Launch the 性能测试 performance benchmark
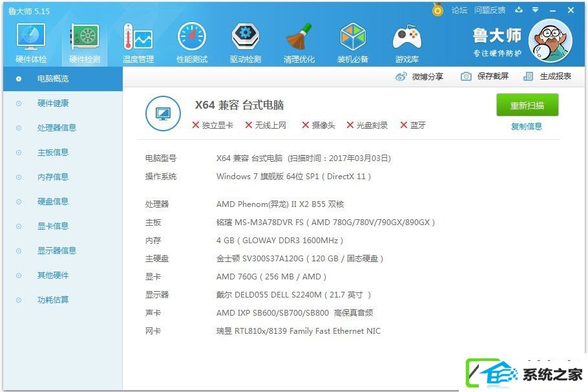The height and width of the screenshot is (392, 588). click(x=192, y=43)
